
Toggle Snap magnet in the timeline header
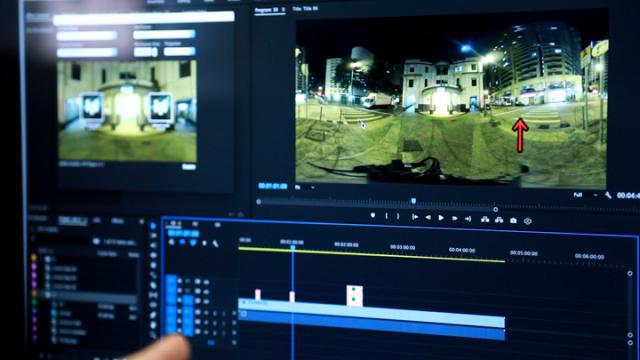(182, 242)
